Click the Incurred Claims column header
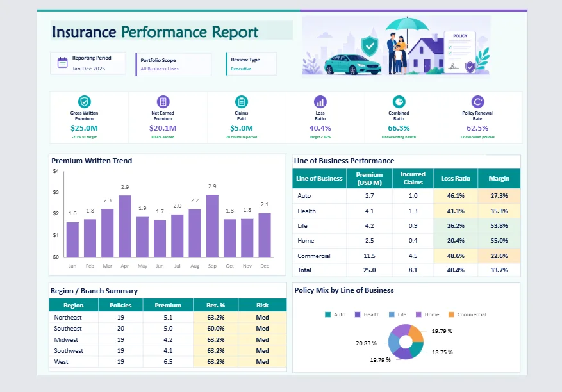This screenshot has width=562, height=392. (x=413, y=179)
